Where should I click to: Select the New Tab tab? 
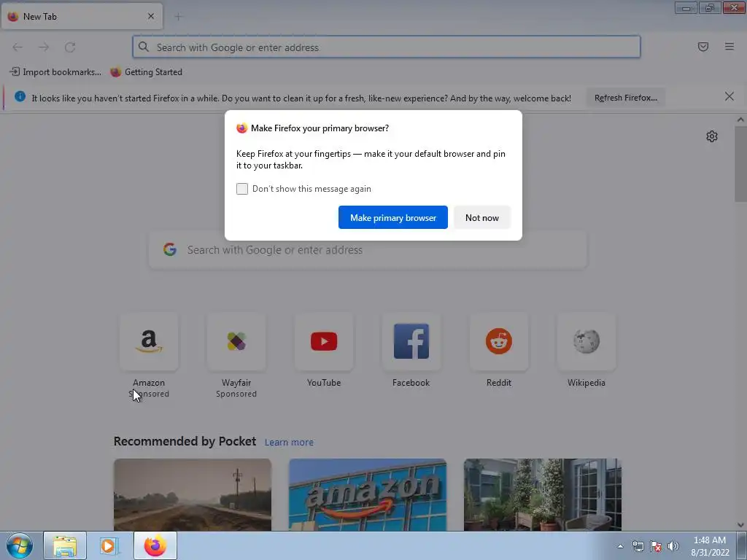pos(82,16)
